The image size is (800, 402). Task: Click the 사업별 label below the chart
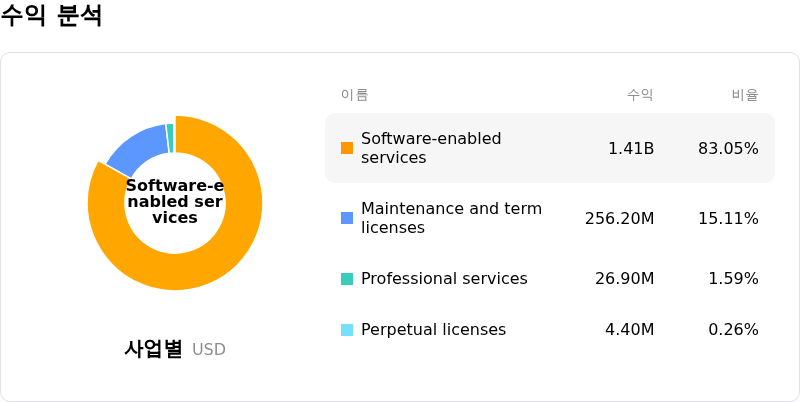tap(153, 349)
